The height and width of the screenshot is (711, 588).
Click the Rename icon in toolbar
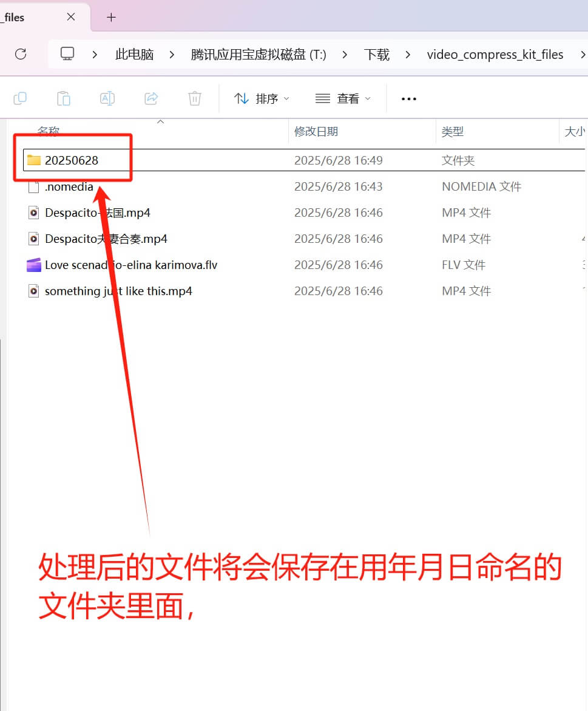pyautogui.click(x=107, y=98)
